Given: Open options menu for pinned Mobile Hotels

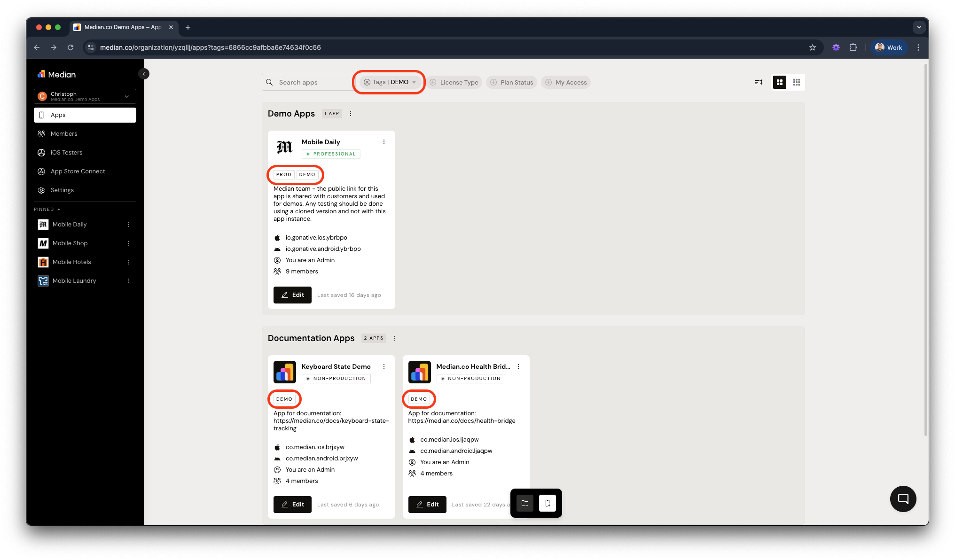Looking at the screenshot, I should coord(129,262).
